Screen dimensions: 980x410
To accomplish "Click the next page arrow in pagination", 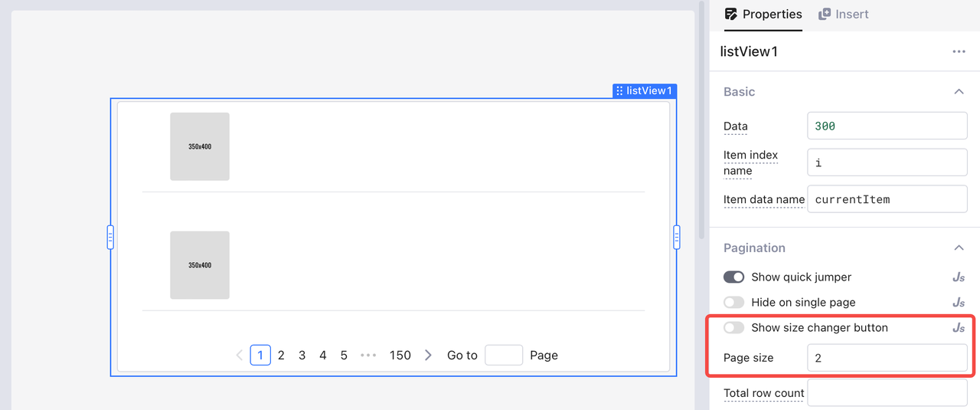I will (x=428, y=356).
